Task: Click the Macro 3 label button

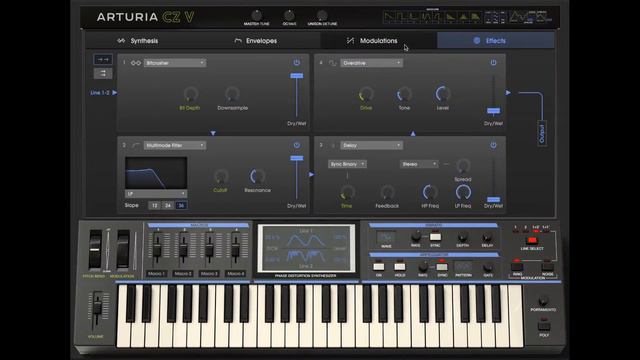Action: tap(209, 273)
